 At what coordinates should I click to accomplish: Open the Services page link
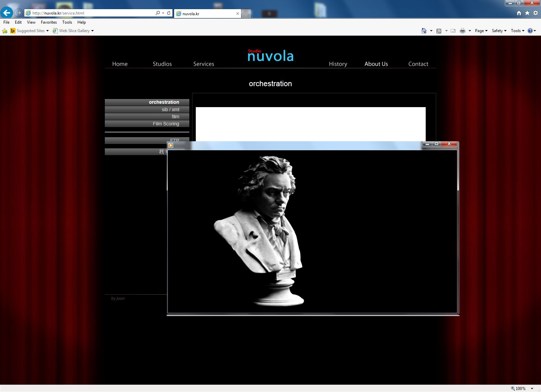(204, 64)
